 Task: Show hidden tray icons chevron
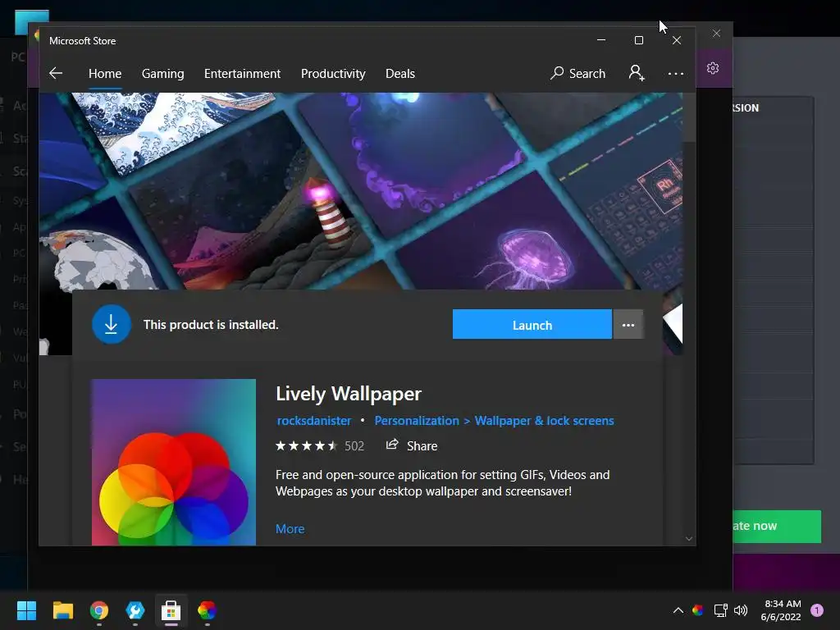coord(678,610)
